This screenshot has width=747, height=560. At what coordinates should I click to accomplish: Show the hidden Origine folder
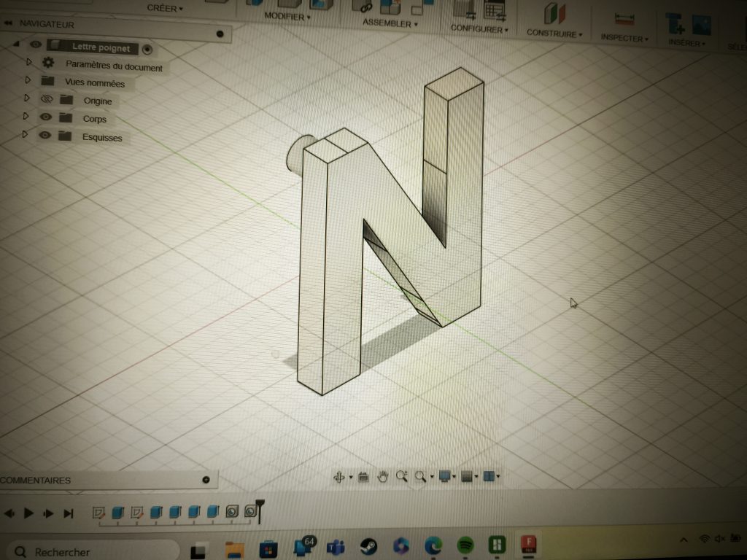[x=46, y=98]
